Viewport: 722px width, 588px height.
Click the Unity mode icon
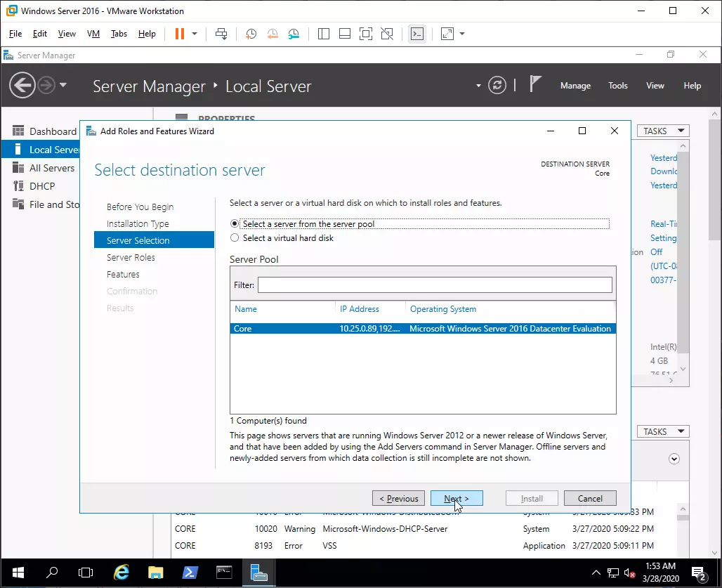[387, 34]
